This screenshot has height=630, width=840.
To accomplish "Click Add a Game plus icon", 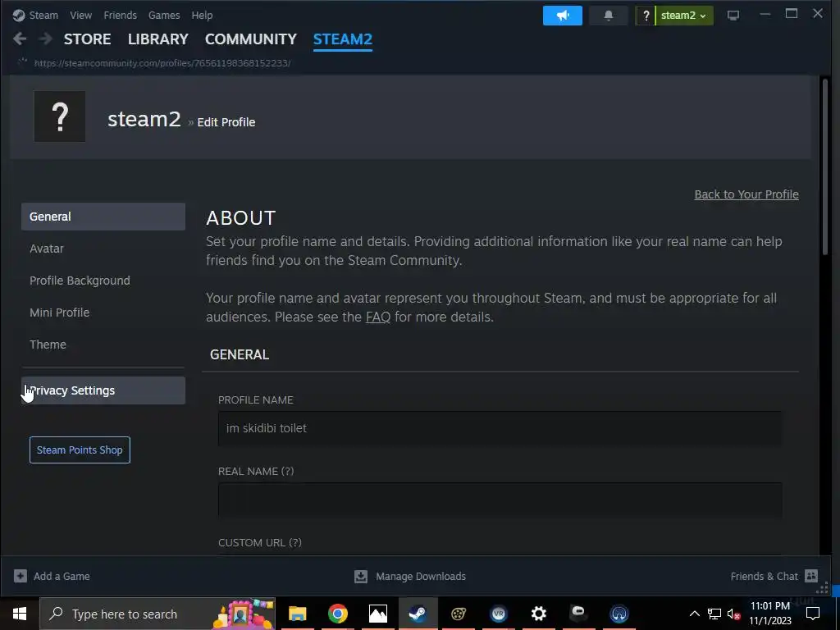I will tap(21, 576).
